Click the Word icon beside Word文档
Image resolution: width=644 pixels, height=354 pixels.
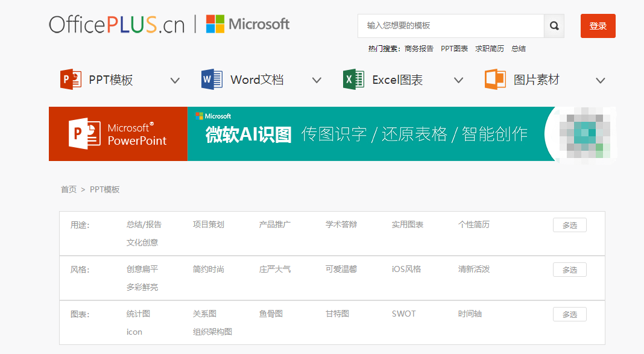click(212, 79)
